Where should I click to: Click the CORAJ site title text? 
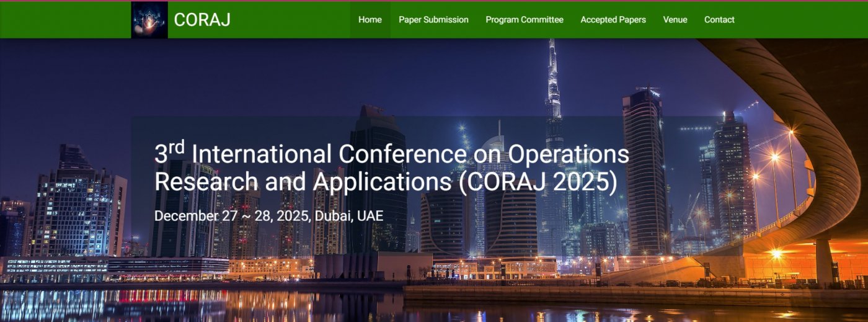pos(202,20)
